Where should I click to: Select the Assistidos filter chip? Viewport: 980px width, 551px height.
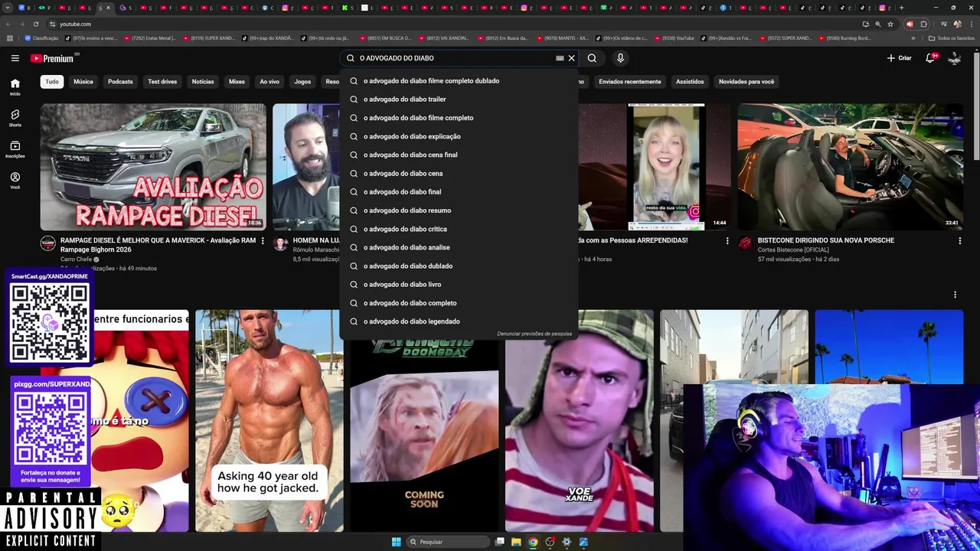pyautogui.click(x=690, y=82)
